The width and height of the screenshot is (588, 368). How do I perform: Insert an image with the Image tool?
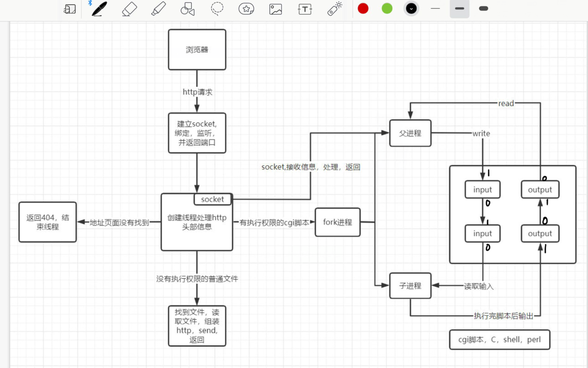pos(275,9)
